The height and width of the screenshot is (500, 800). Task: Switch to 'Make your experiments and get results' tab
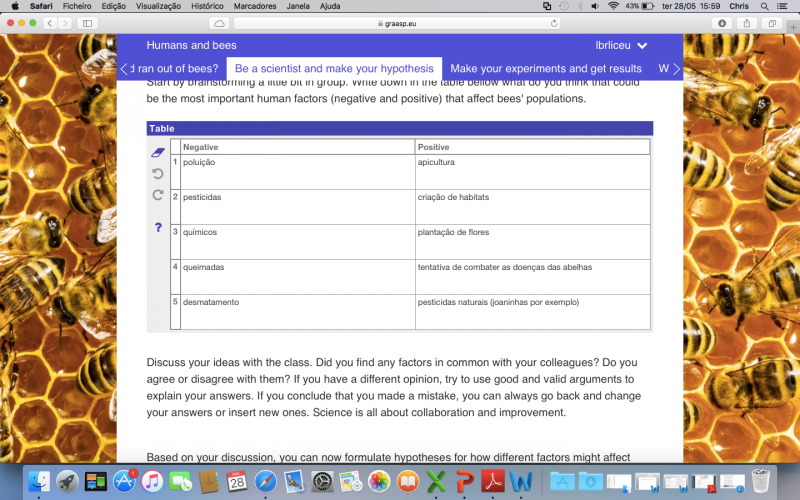click(546, 69)
